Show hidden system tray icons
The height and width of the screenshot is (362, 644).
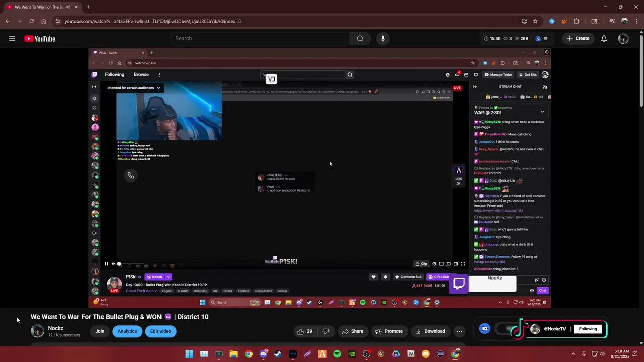(x=573, y=354)
